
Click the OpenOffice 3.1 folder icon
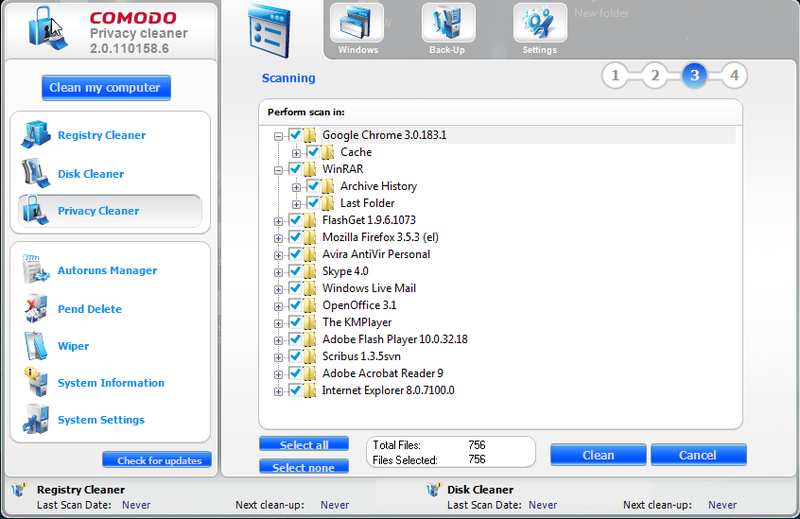(310, 305)
